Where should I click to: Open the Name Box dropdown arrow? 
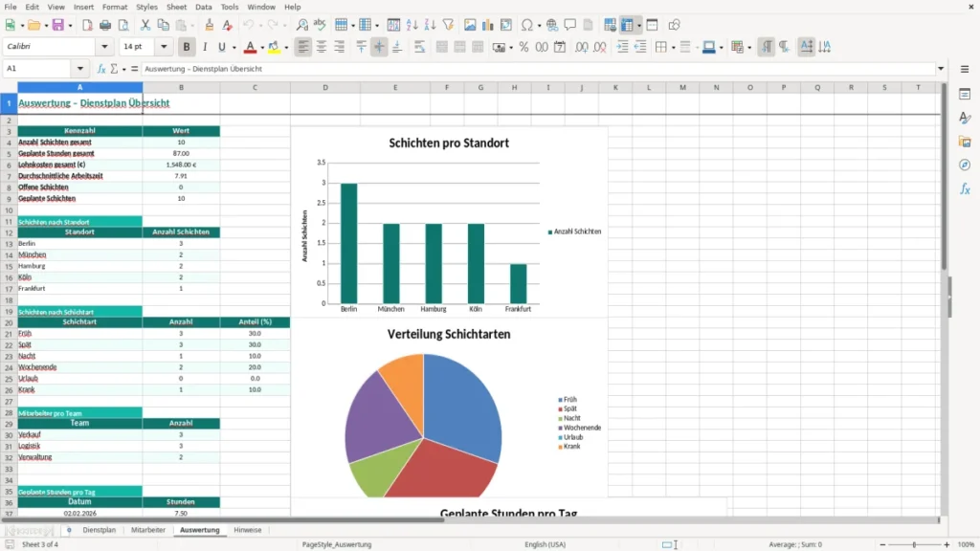tap(80, 69)
